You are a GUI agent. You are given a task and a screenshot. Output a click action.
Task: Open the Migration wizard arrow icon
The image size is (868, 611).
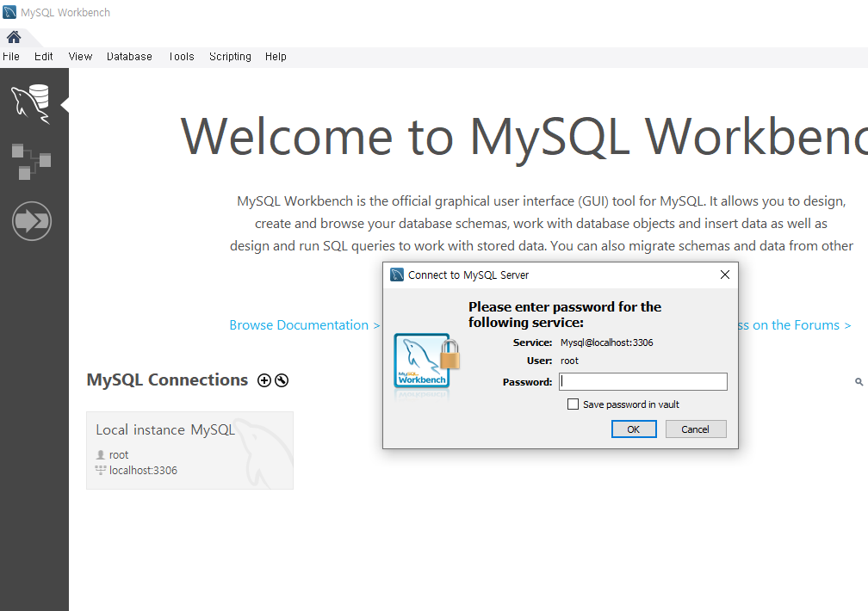(x=32, y=221)
